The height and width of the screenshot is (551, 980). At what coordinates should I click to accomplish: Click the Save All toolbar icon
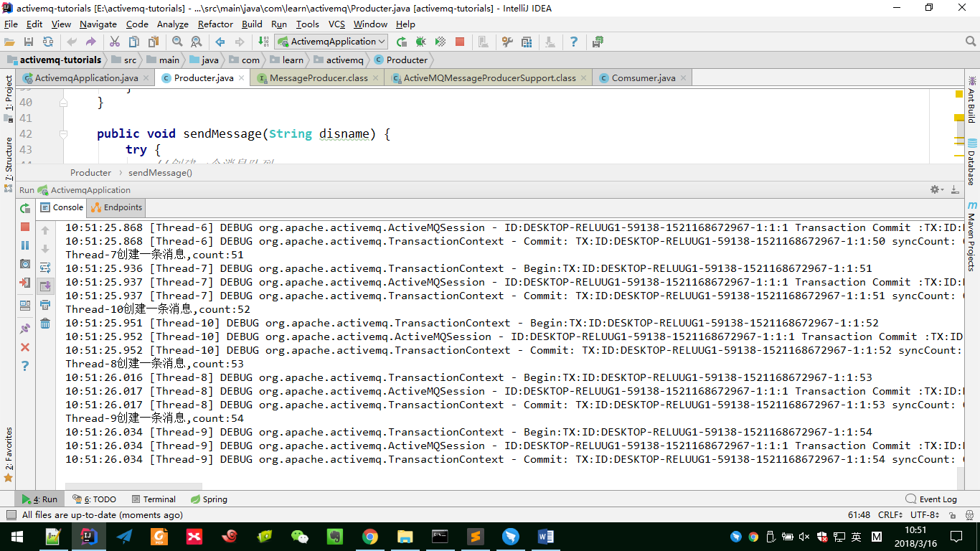[29, 42]
